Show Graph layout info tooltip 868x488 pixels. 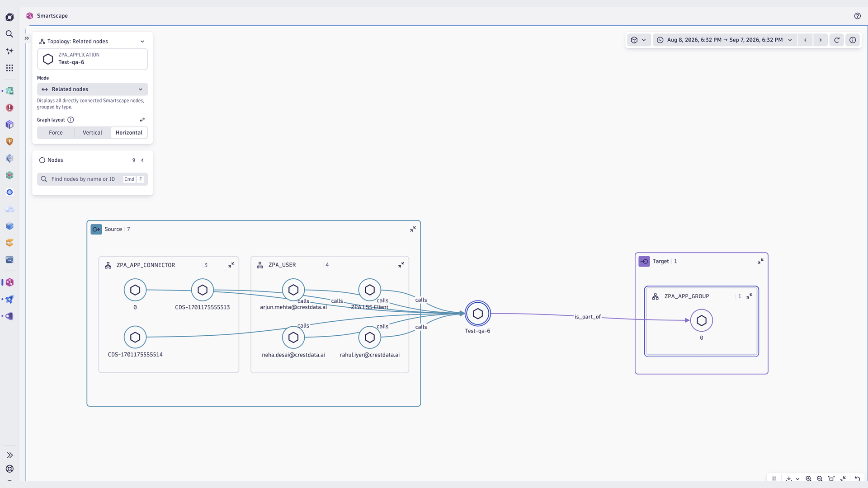[71, 120]
